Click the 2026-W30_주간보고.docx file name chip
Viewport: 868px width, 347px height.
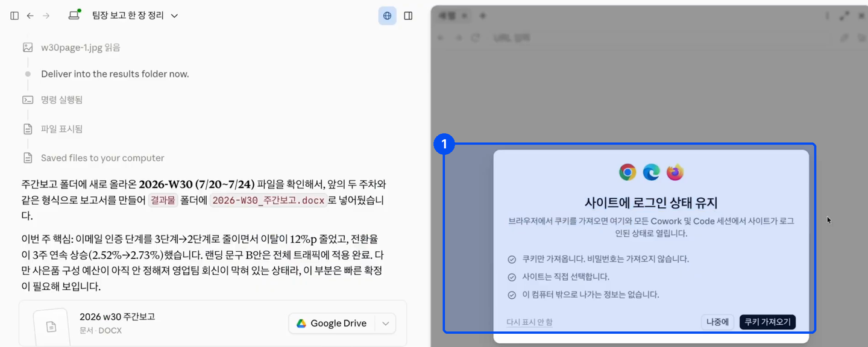click(x=268, y=201)
